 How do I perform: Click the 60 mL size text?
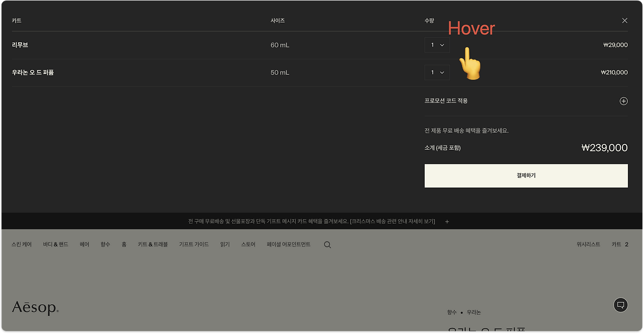pyautogui.click(x=280, y=45)
